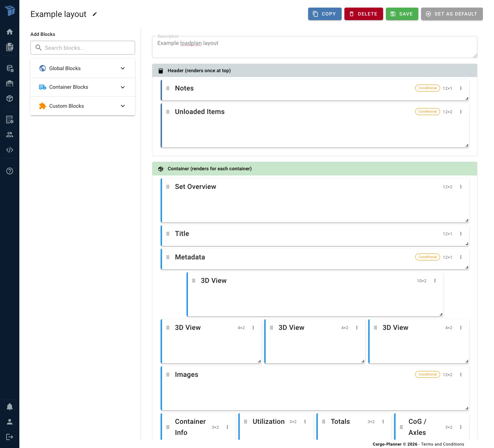Open the developer/API section via the code icon

10,150
